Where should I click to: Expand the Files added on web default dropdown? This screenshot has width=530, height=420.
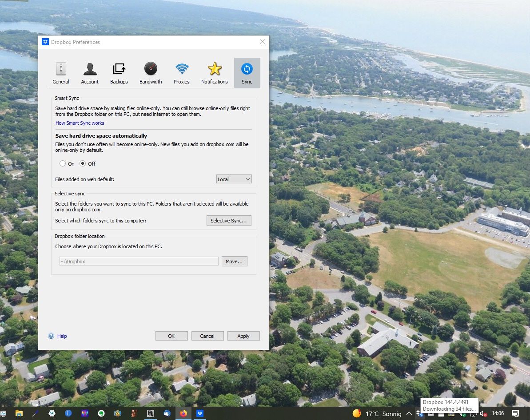pos(234,179)
